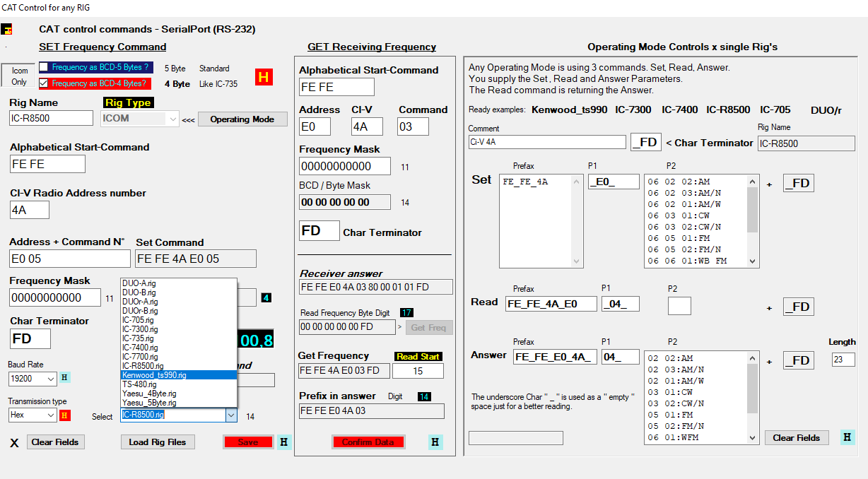Screen dimensions: 868x479
Task: Select '02 01:AM/W' in Answer P2 list
Action: click(674, 381)
